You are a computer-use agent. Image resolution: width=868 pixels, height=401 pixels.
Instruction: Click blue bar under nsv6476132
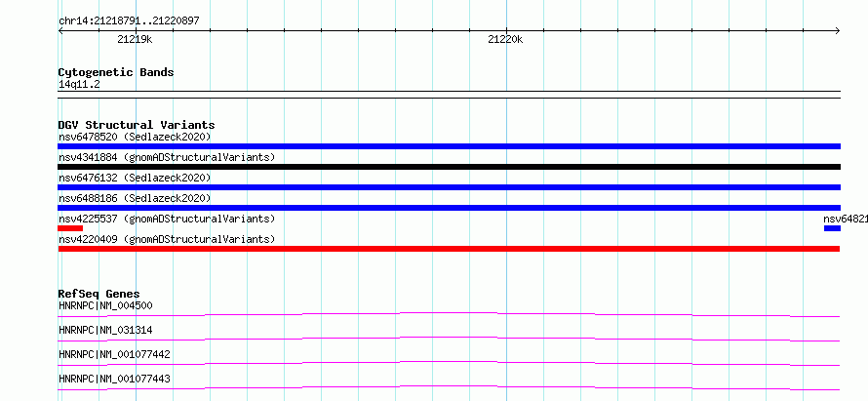[449, 187]
